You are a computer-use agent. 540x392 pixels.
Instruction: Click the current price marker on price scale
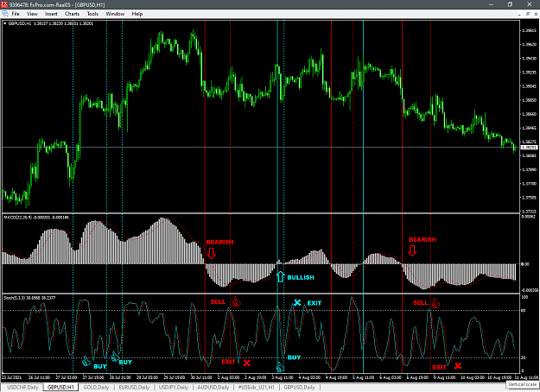[529, 148]
